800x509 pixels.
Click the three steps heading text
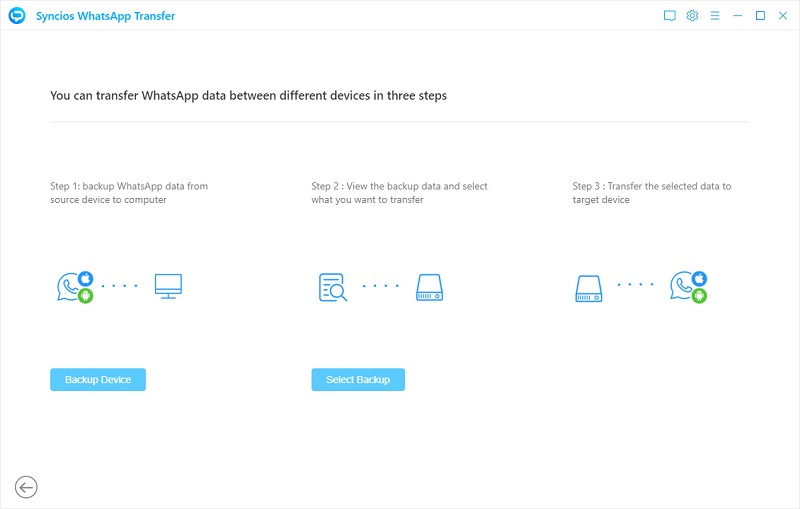coord(248,96)
